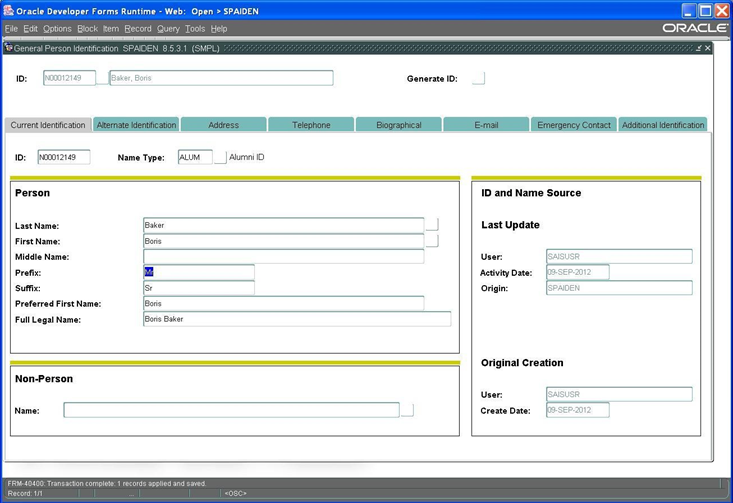This screenshot has width=733, height=503.
Task: Open the Block menu
Action: pos(87,29)
